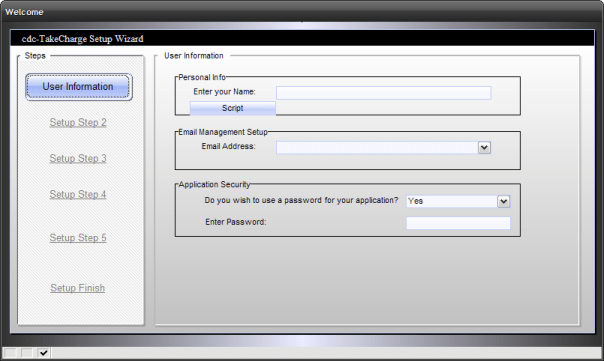
Task: Click the "cdc-TakeCharge Setup Wizard" header text
Action: (82, 39)
